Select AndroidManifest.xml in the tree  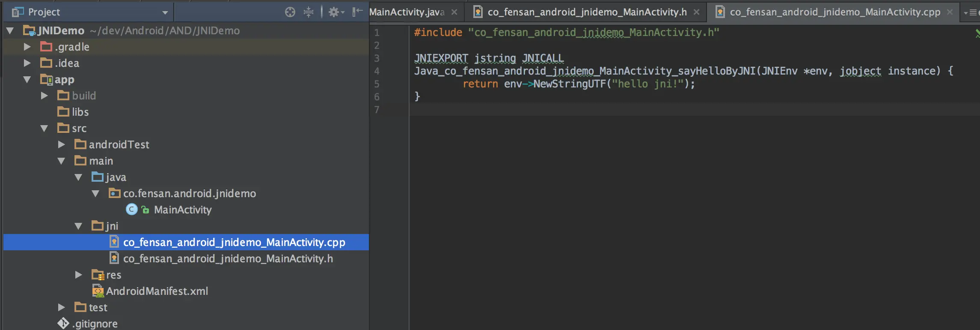157,291
